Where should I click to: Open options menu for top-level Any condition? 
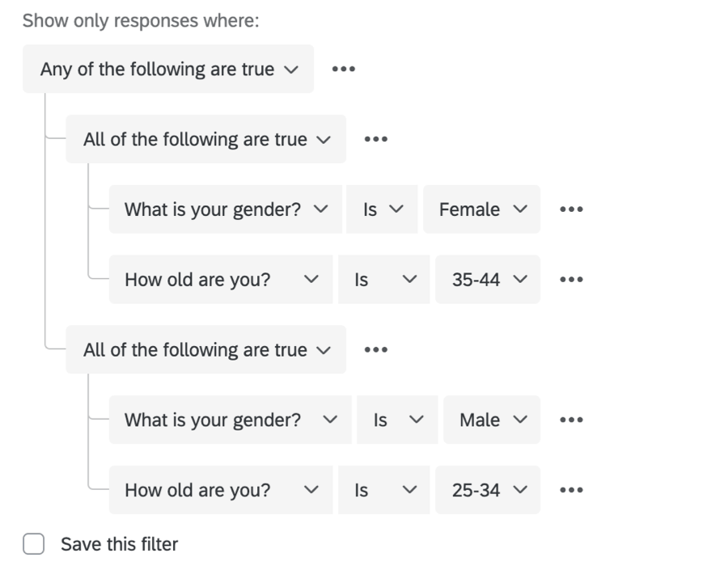click(x=343, y=70)
